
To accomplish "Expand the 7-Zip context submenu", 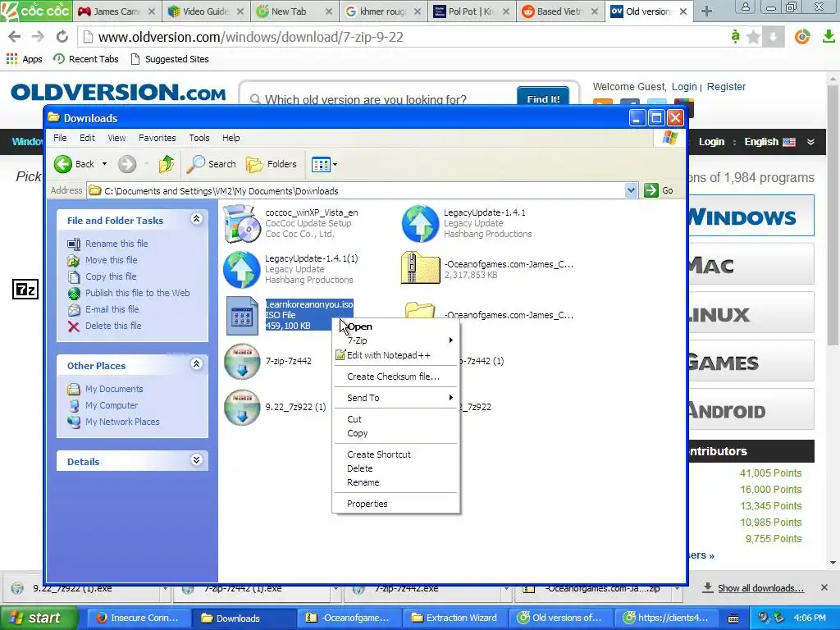I will coord(396,340).
